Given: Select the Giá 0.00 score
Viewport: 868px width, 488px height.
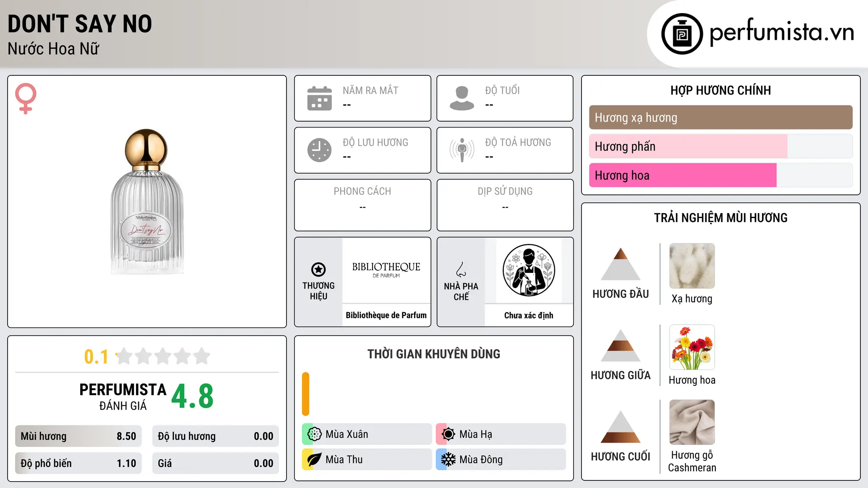Looking at the screenshot, I should pos(215,463).
